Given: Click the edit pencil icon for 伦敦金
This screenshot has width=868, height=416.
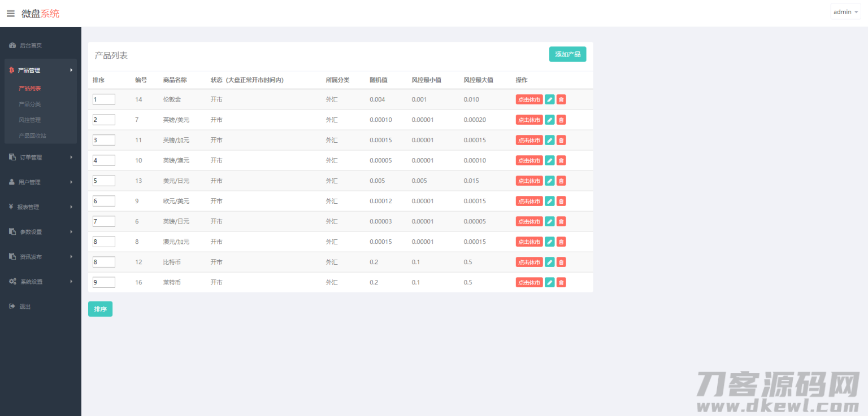Looking at the screenshot, I should pyautogui.click(x=549, y=99).
